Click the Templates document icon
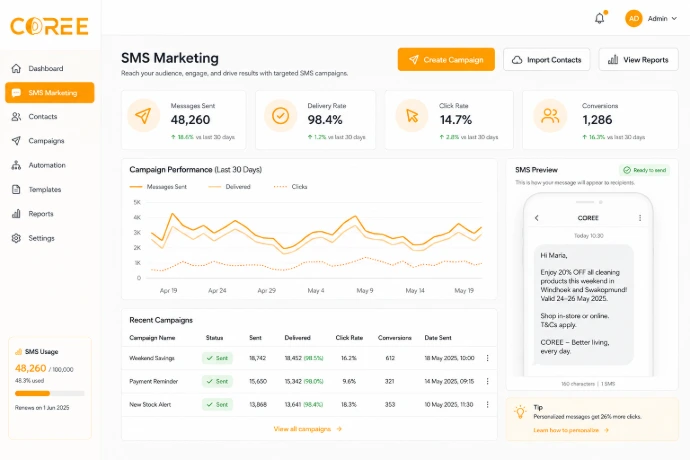Viewport: 690px width, 460px height. [x=16, y=189]
